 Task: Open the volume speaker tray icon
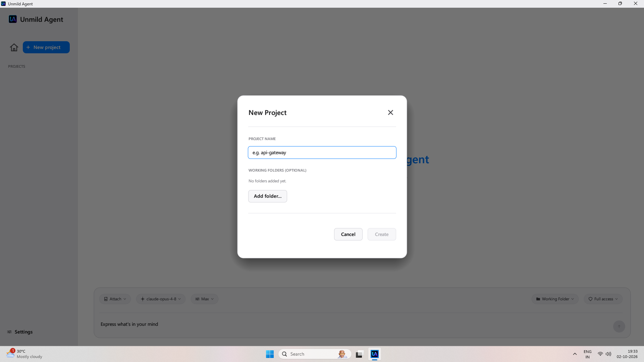point(608,354)
